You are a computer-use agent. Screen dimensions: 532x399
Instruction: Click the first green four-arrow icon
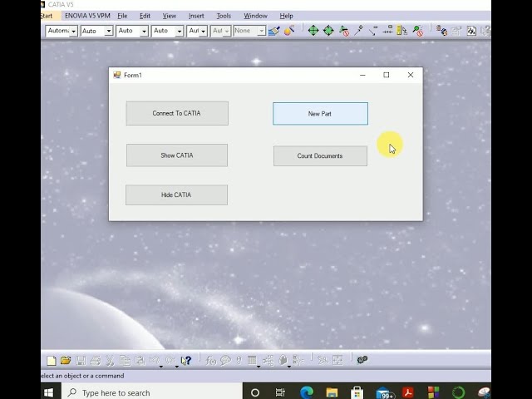pos(313,31)
